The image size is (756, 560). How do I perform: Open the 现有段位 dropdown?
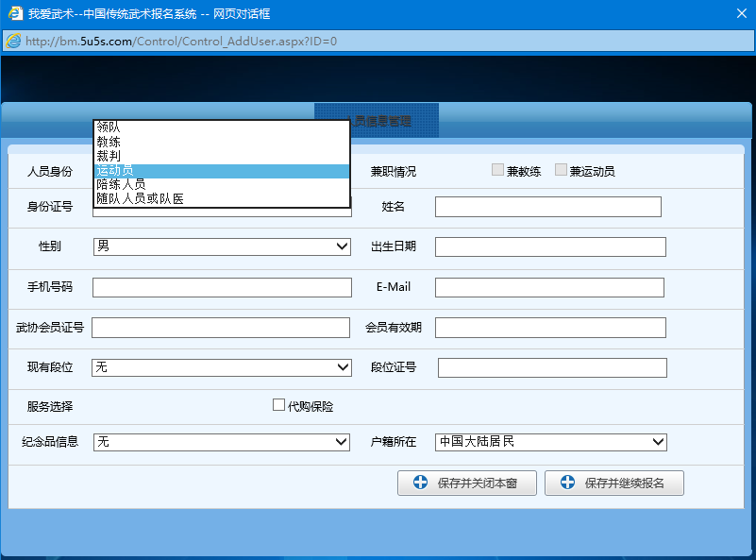tap(343, 366)
